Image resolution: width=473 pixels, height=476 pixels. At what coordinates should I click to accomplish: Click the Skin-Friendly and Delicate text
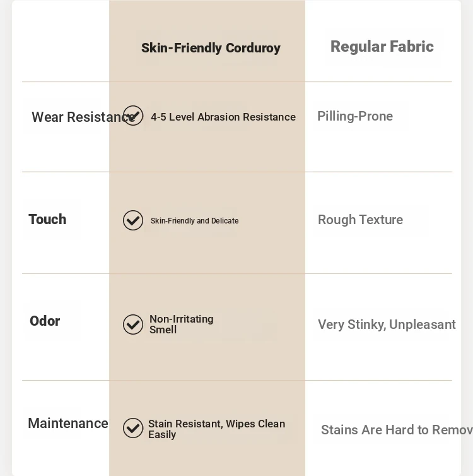click(x=194, y=221)
